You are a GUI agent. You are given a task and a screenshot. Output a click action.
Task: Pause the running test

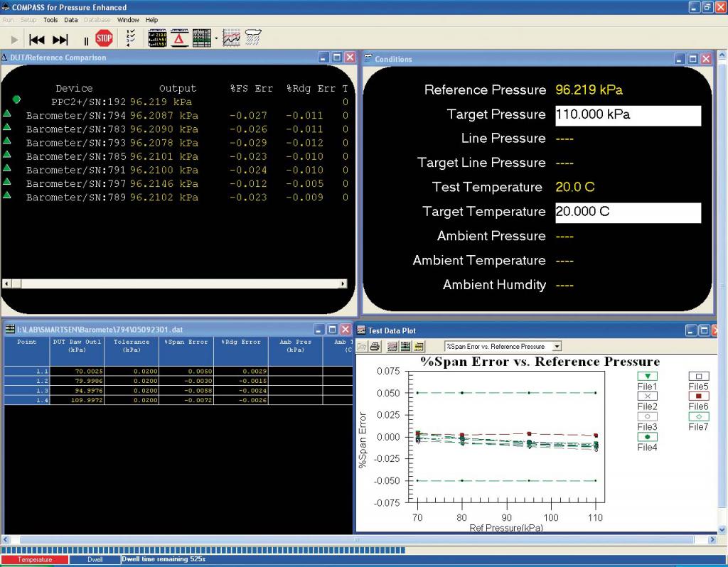[x=86, y=40]
